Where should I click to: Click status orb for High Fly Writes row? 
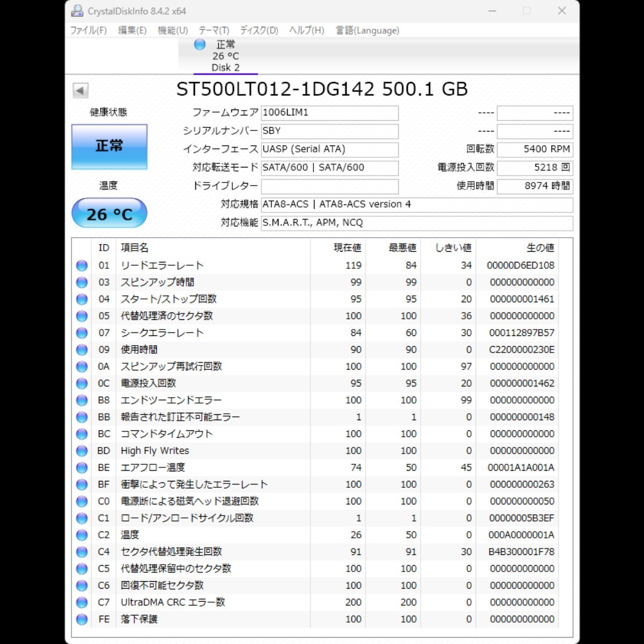pyautogui.click(x=82, y=451)
